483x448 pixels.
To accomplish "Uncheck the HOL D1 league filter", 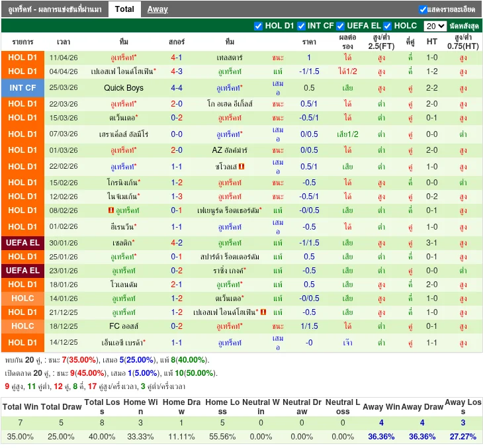I will click(x=259, y=26).
